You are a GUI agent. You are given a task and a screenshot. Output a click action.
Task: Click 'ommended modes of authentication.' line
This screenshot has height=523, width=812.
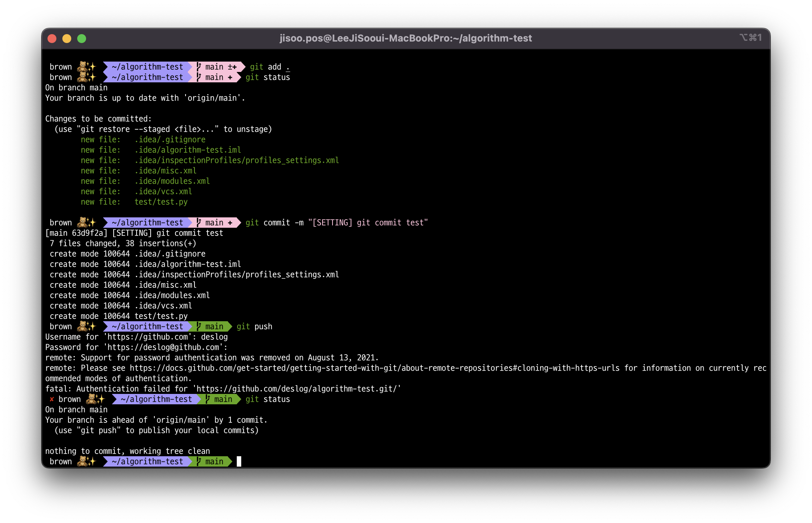pos(118,378)
